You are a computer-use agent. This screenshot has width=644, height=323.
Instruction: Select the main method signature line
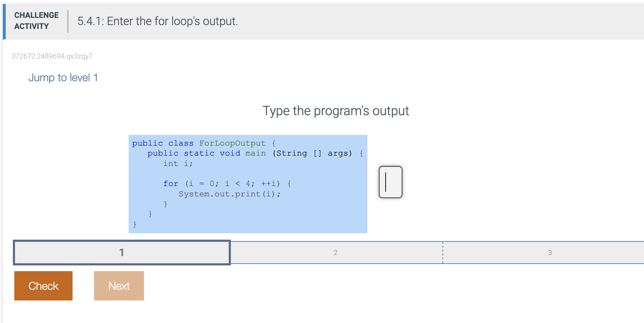coord(254,153)
